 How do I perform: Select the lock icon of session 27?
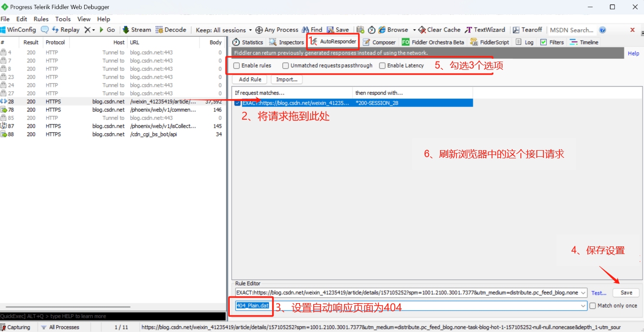3,93
